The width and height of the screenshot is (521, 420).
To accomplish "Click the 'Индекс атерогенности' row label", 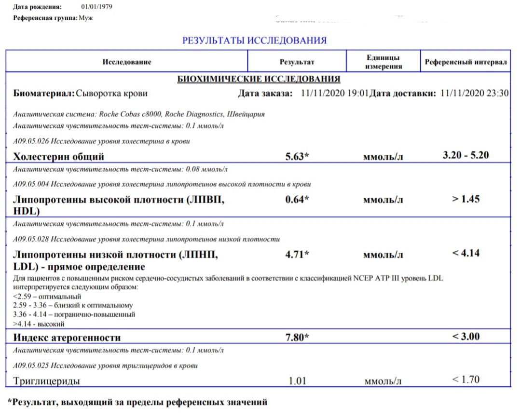I will pos(67,337).
